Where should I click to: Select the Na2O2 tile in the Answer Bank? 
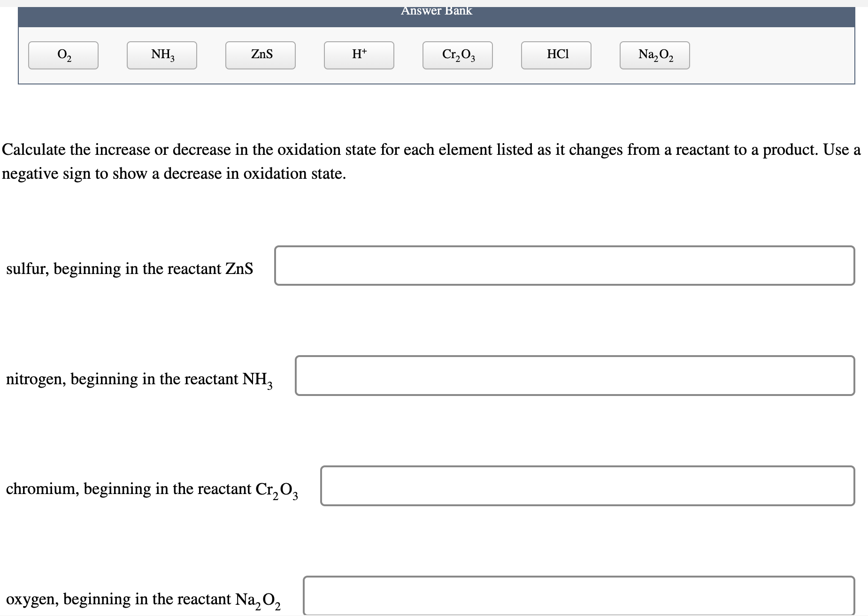point(655,55)
